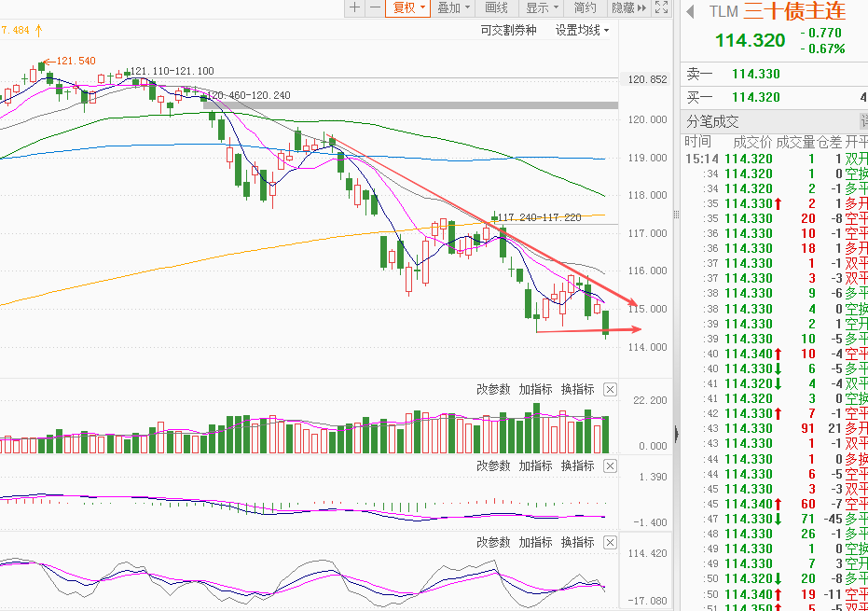Click the 成交价 column header
Viewport: 868px width, 611px height.
click(x=751, y=142)
